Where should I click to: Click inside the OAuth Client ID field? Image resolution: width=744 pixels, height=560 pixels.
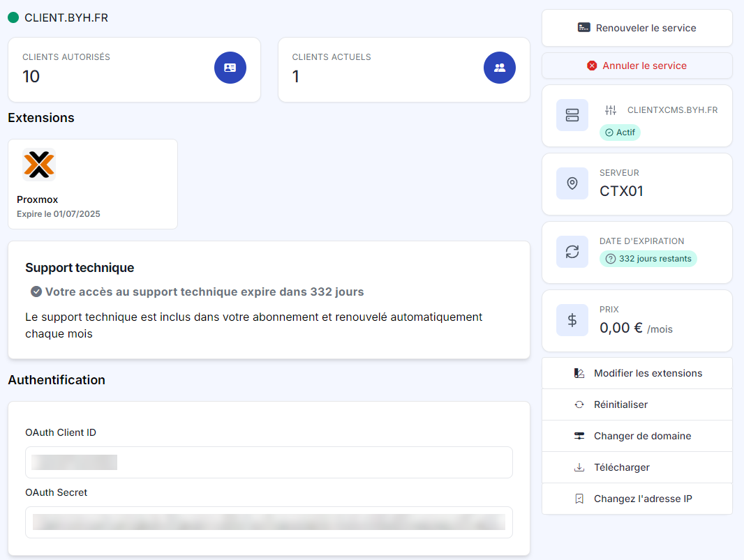point(269,462)
